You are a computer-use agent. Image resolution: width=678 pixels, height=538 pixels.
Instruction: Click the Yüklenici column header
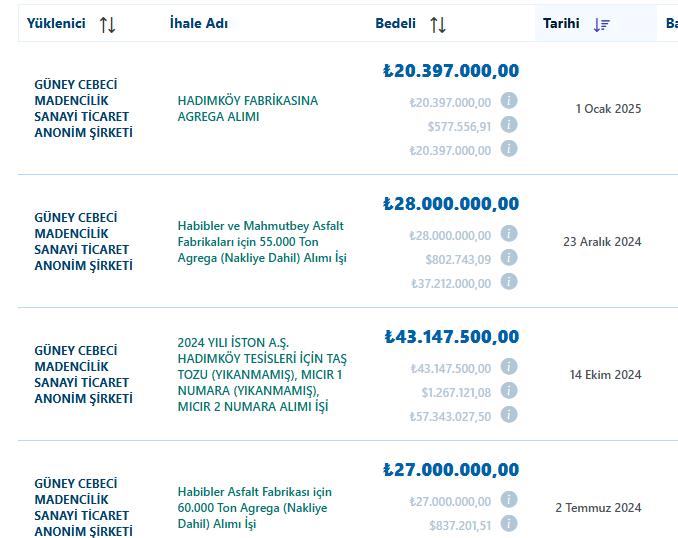coord(56,23)
